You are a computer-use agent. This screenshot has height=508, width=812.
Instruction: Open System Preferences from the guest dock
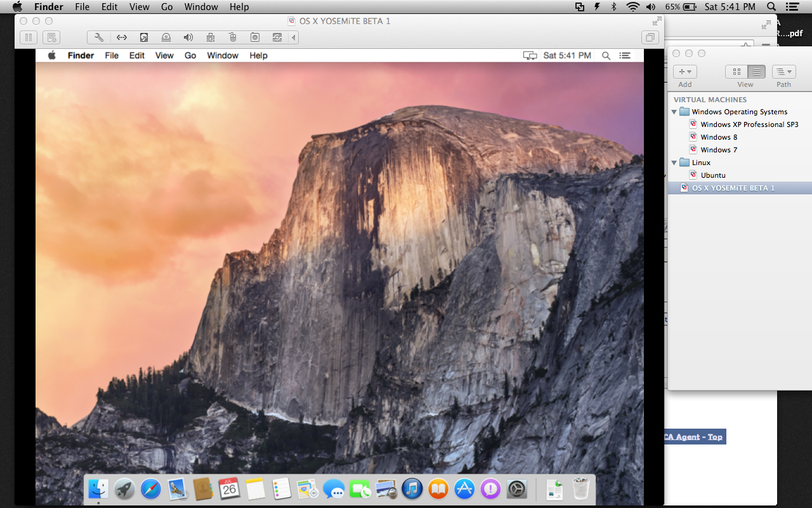(517, 489)
